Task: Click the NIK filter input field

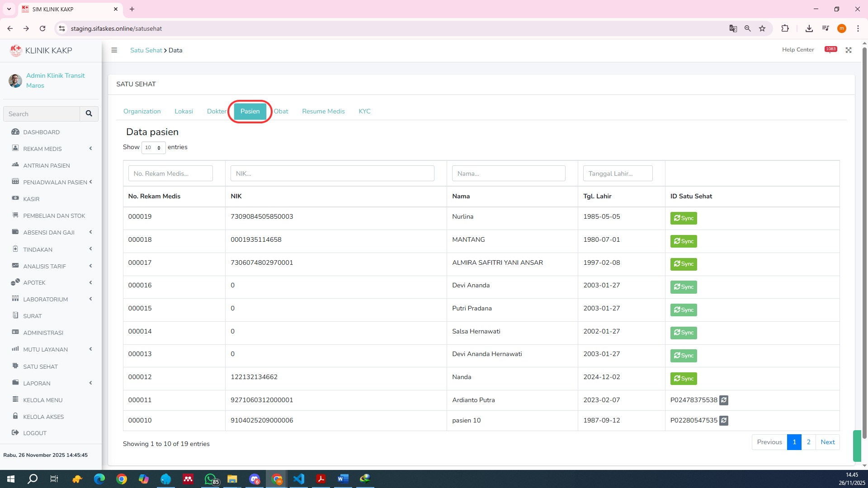Action: click(x=332, y=174)
